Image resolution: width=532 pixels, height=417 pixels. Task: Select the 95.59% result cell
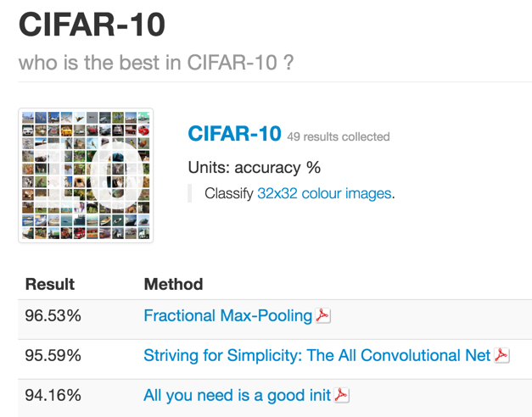pos(53,356)
